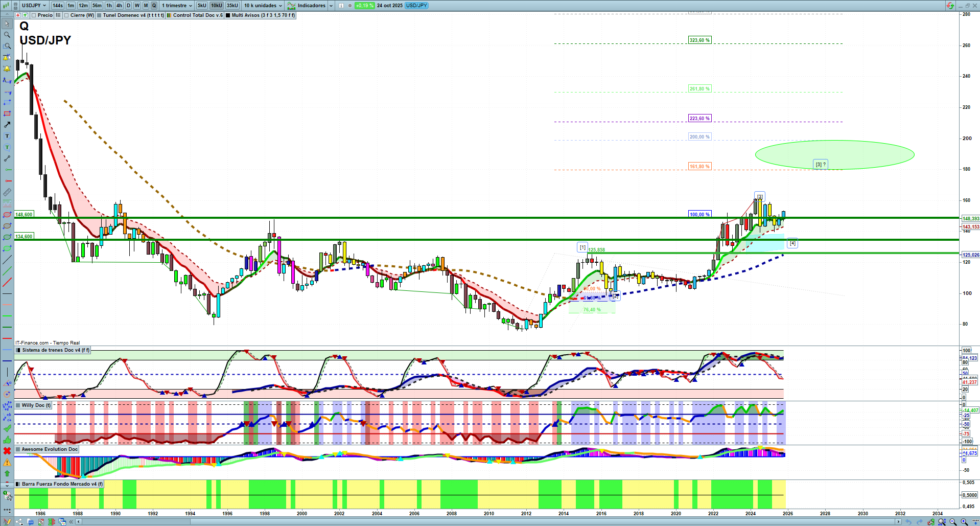Choose the segment line tool
Image resolution: width=980 pixels, height=526 pixels.
point(7,158)
